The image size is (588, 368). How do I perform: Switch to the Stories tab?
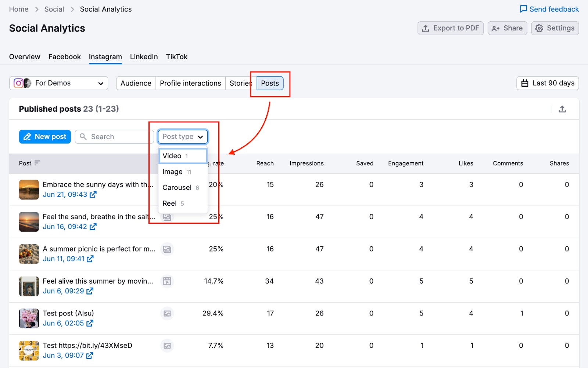tap(240, 83)
